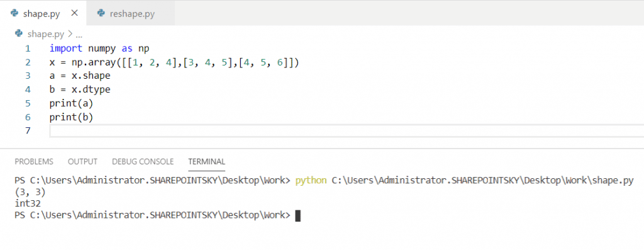Screen dimensions: 644x250
Task: Switch to the shape.py editor tab
Action: pos(44,13)
